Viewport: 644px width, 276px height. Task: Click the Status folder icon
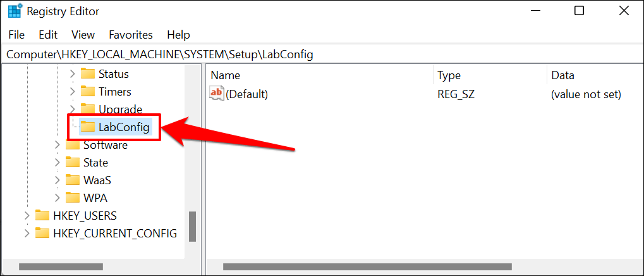[x=88, y=74]
